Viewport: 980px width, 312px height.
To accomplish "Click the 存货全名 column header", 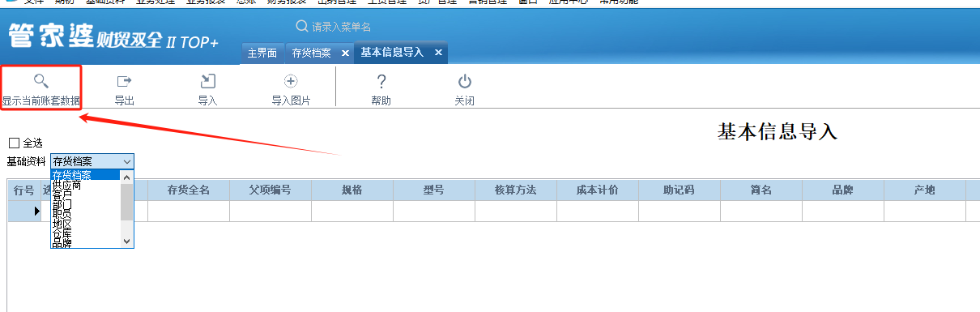I will click(x=189, y=190).
